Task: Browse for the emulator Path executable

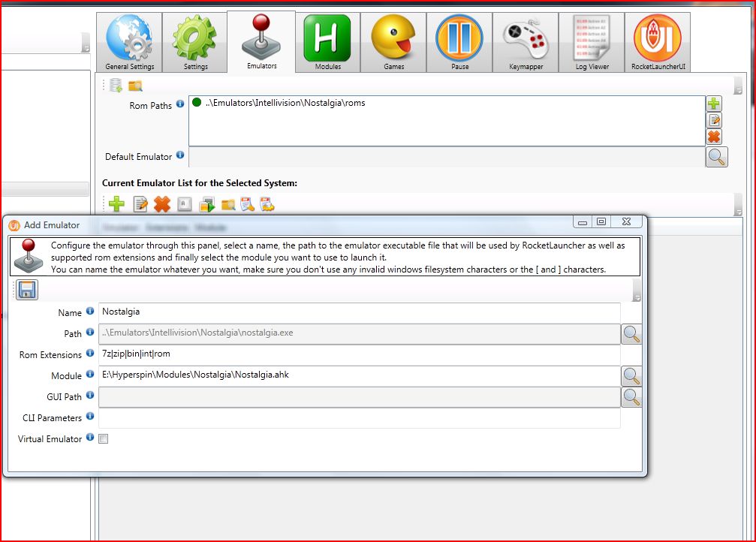Action: point(631,333)
